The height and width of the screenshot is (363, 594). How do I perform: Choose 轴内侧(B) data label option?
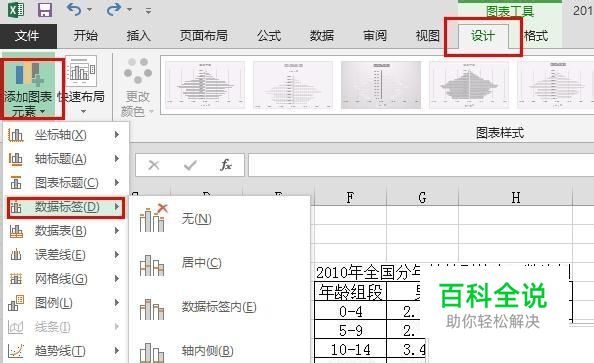click(x=220, y=351)
